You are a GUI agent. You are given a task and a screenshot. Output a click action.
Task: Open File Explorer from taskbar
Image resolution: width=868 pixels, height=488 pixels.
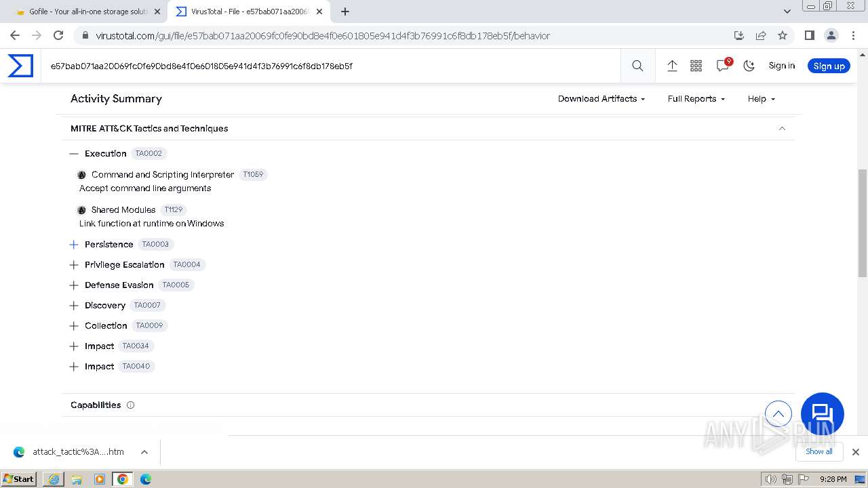click(x=77, y=479)
